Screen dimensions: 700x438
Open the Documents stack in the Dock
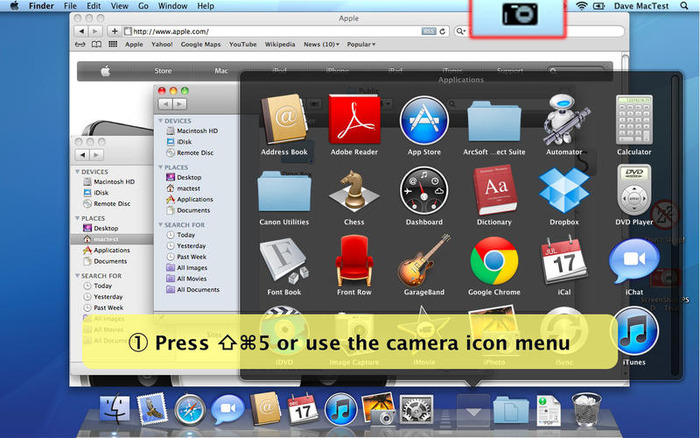pos(511,410)
